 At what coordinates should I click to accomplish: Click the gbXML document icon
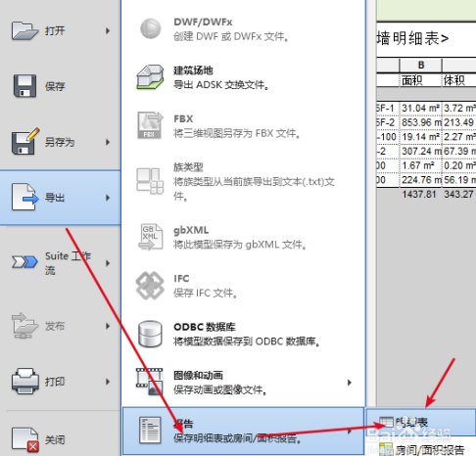click(150, 237)
